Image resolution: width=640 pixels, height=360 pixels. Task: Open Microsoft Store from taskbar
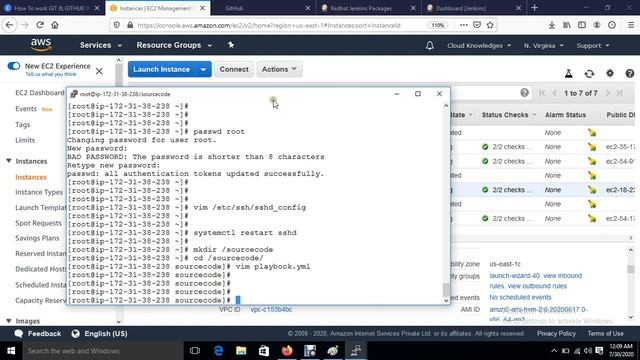click(x=264, y=351)
